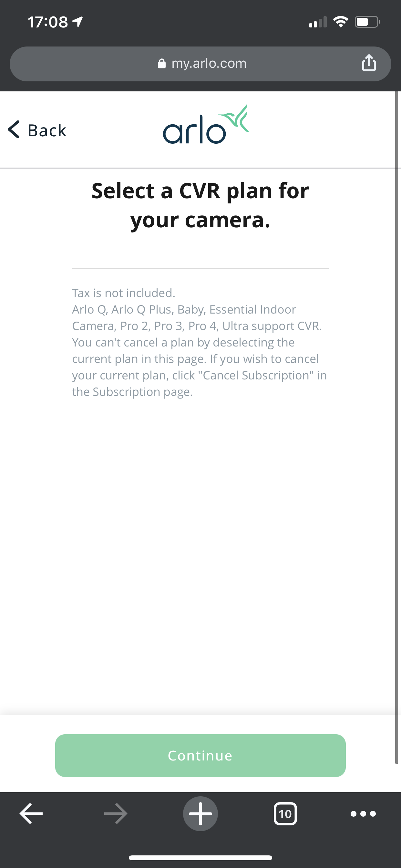
Task: Open a new tab with plus button
Action: click(x=200, y=813)
